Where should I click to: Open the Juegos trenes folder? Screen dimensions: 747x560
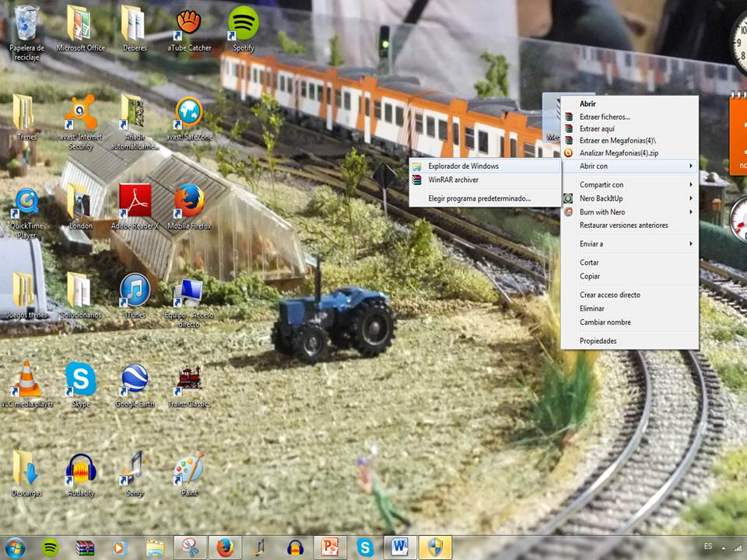coord(26,296)
